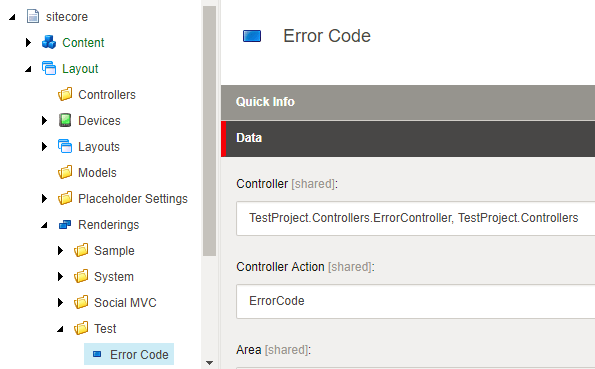The width and height of the screenshot is (595, 369).
Task: Collapse the sitecore root node
Action: tap(12, 17)
